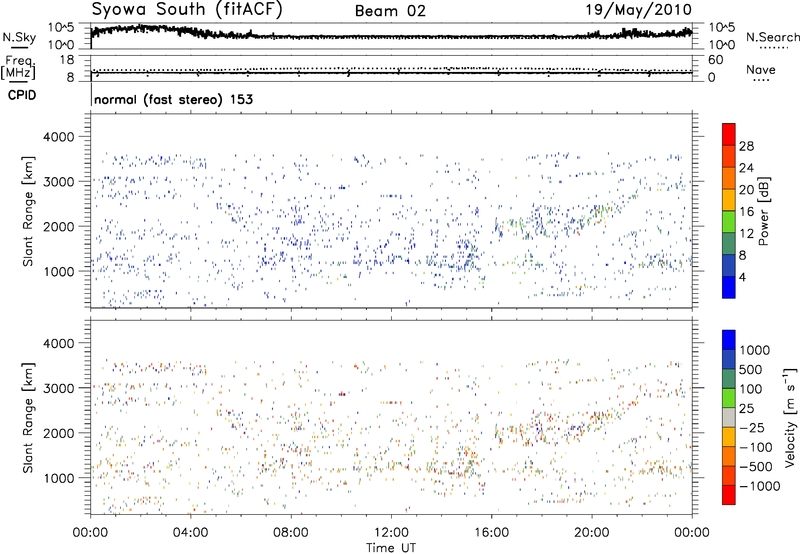Click the 'Nave' legend label
The image size is (800, 554).
click(761, 70)
